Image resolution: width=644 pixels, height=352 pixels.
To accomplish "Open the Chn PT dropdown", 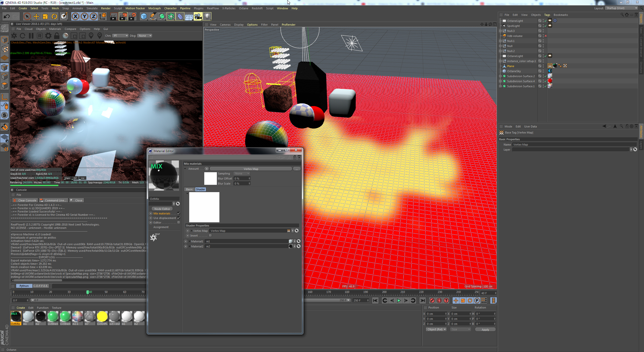I will [x=120, y=36].
